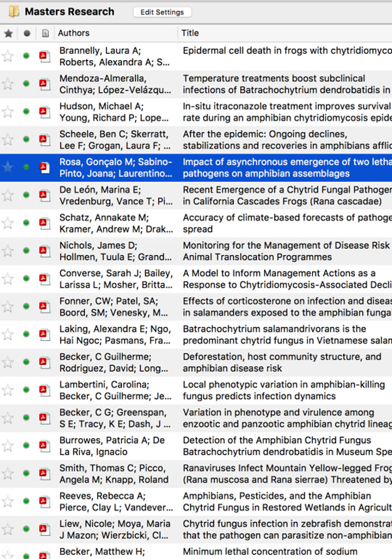Open PDF for Rosa, Gonçalo paper
Image resolution: width=392 pixels, height=559 pixels.
[x=44, y=168]
